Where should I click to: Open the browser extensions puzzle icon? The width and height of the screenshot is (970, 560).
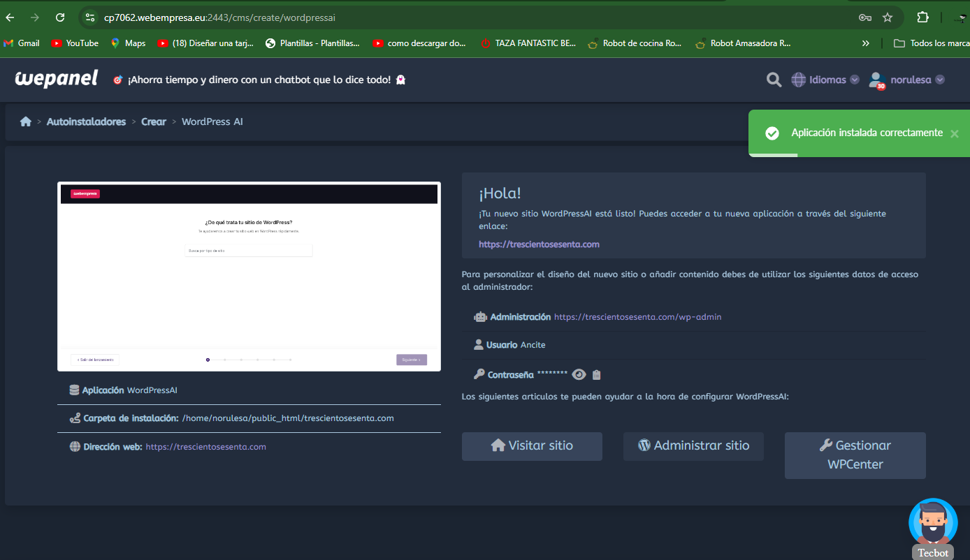[923, 17]
